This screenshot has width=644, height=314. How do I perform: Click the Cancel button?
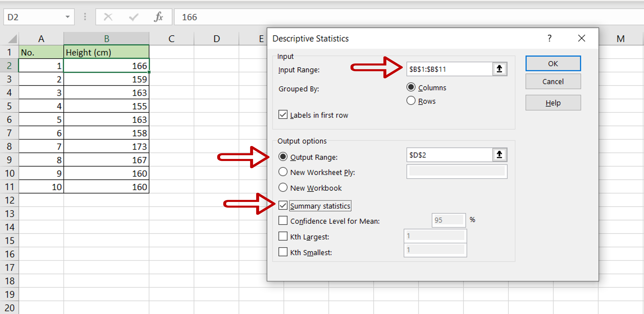point(553,81)
